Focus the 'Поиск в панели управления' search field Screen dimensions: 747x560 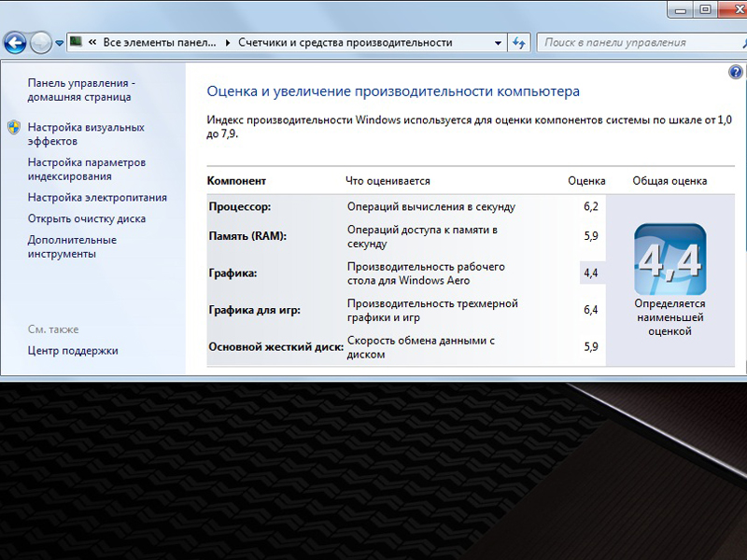click(641, 43)
